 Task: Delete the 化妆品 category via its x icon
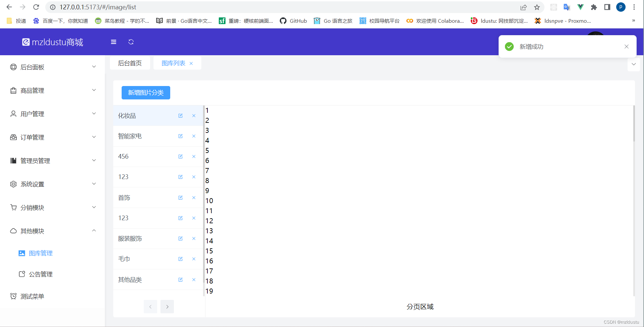coord(194,115)
